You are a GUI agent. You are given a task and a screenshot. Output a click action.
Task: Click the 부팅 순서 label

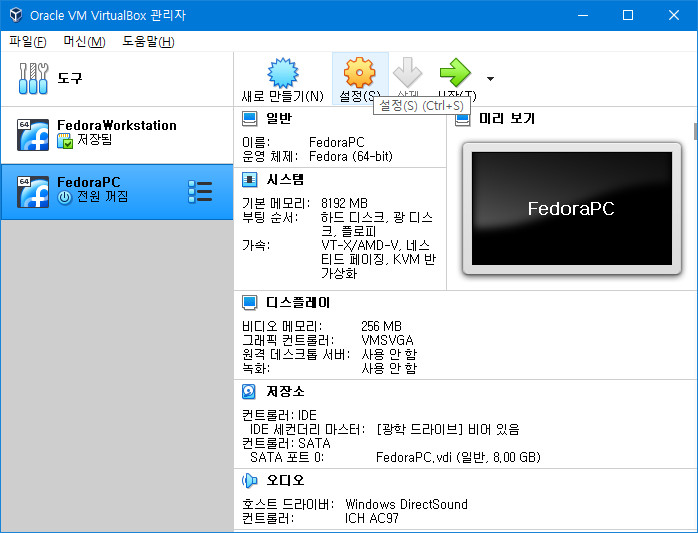pos(270,218)
